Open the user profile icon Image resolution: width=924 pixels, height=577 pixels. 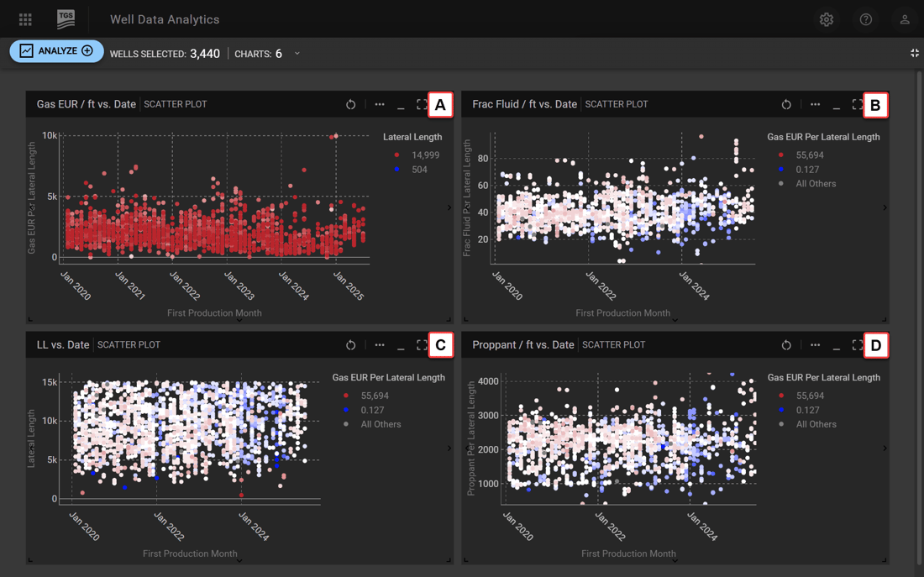(905, 19)
